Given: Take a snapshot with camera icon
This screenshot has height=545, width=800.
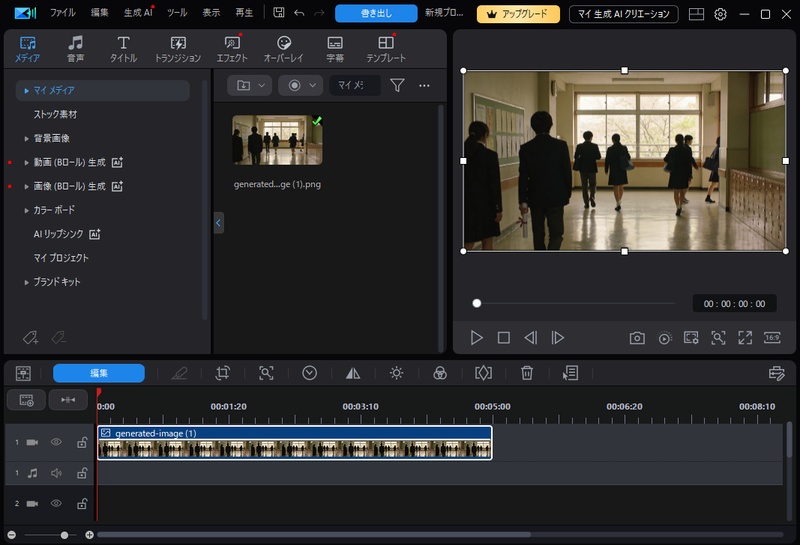Looking at the screenshot, I should point(637,338).
